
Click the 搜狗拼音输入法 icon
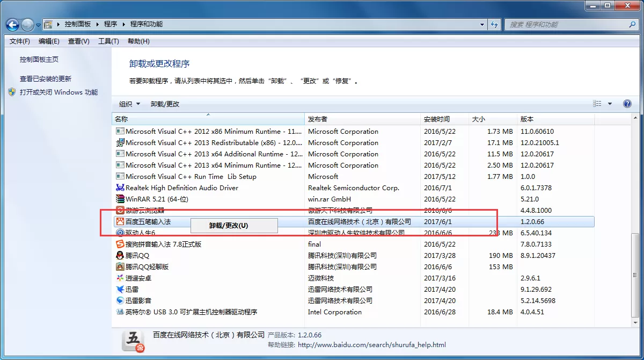click(120, 244)
